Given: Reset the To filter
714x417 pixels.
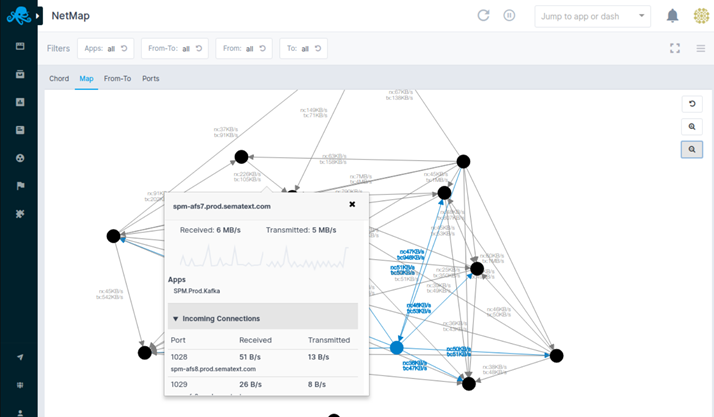Looking at the screenshot, I should click(x=318, y=48).
